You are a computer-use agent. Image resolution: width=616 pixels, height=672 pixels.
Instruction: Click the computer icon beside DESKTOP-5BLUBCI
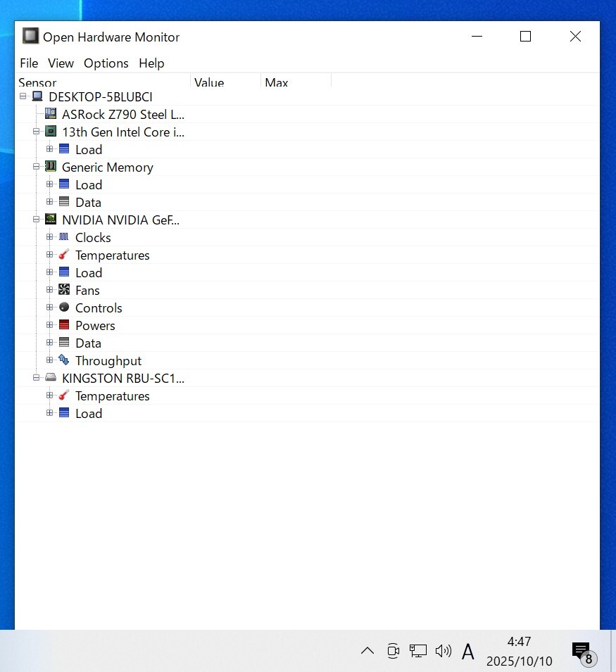(37, 96)
